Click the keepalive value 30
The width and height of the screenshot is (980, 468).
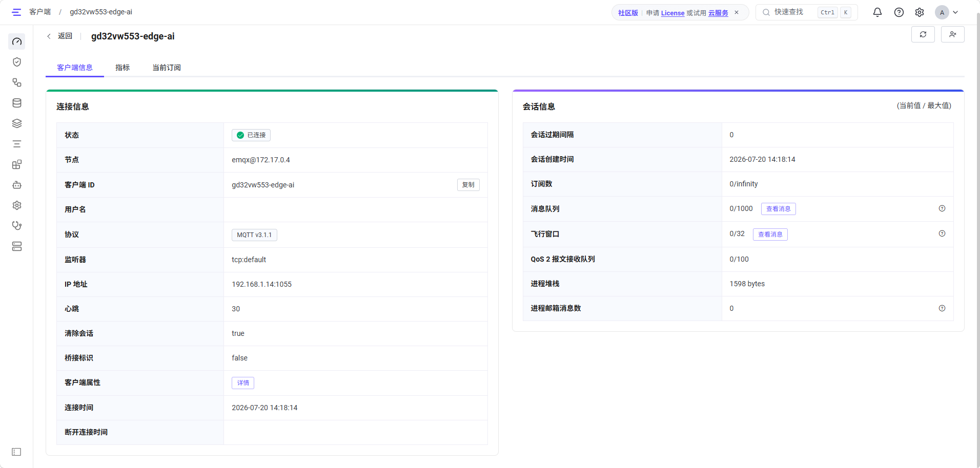click(236, 309)
